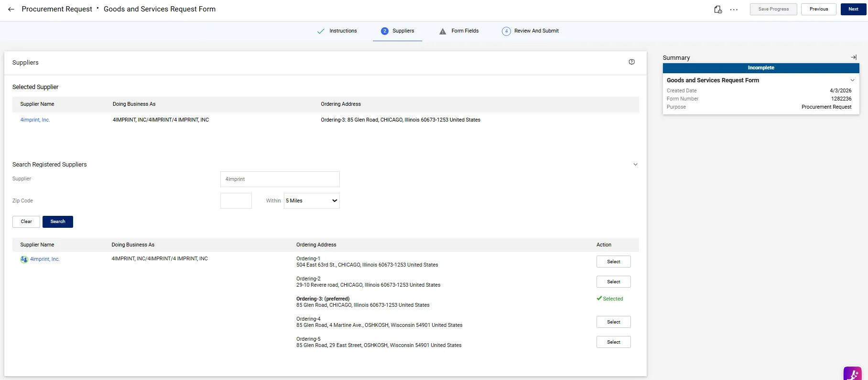Image resolution: width=868 pixels, height=380 pixels.
Task: Click the Search button
Action: coord(58,222)
